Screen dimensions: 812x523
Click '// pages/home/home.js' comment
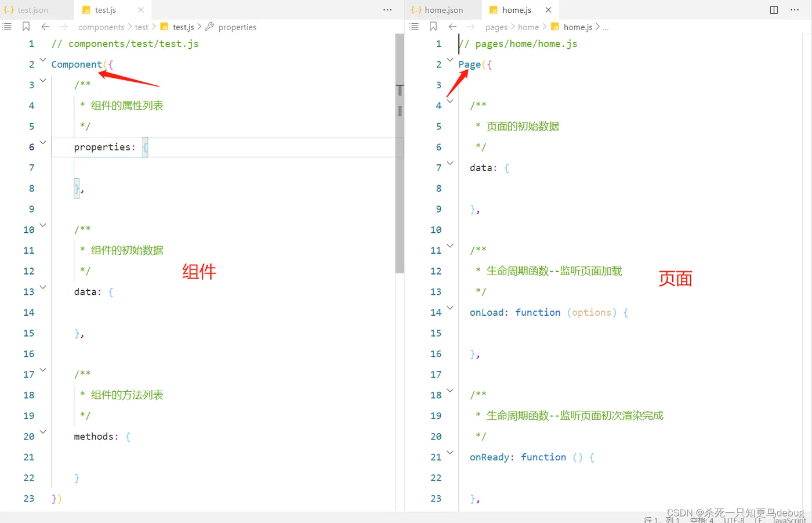coord(518,44)
